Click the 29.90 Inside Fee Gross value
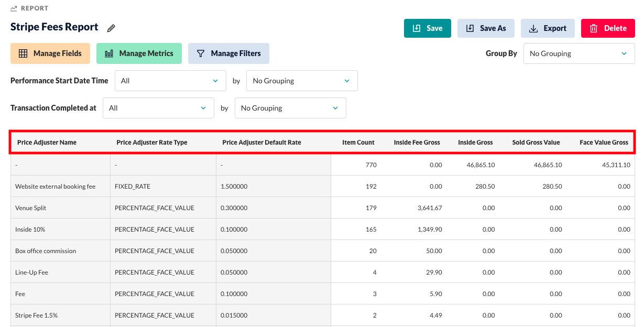This screenshot has width=644, height=327. tap(433, 272)
